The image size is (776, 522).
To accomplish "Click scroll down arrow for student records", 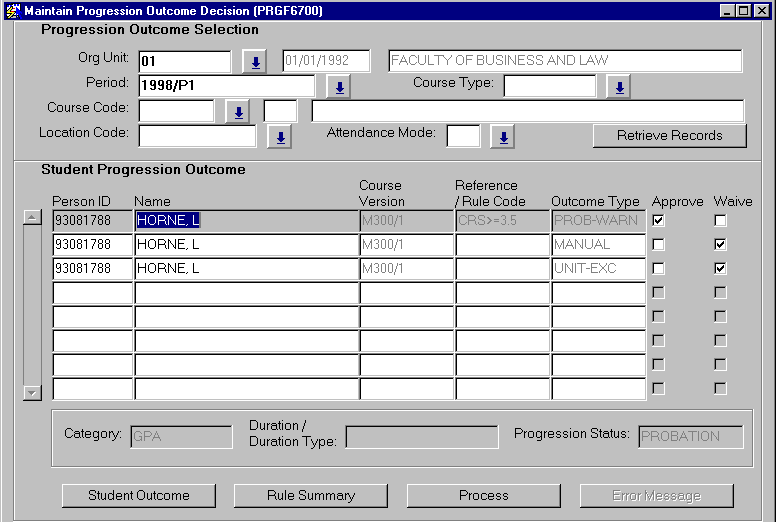I will click(32, 393).
